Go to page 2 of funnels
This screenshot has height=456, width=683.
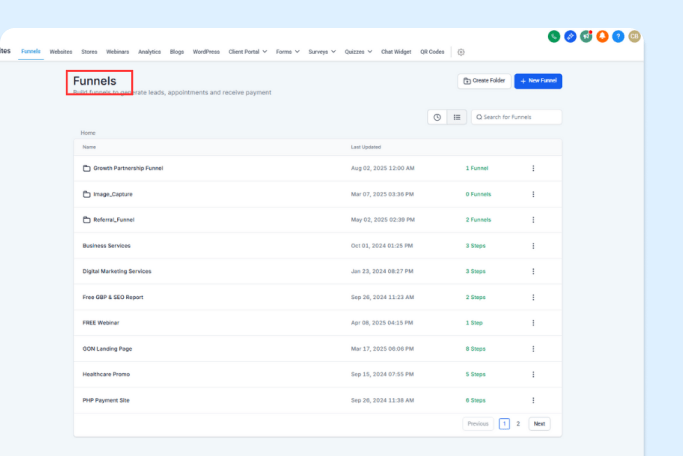[x=518, y=424]
